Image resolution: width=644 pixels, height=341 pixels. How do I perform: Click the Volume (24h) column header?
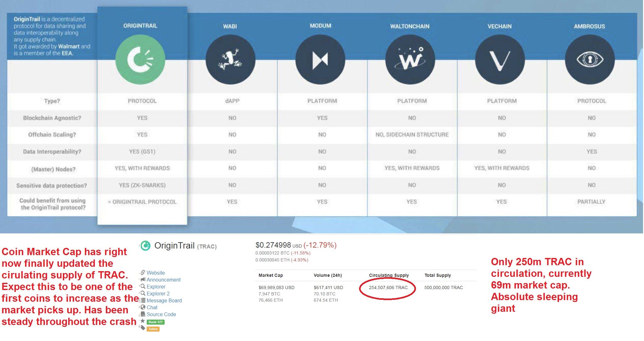[x=328, y=275]
